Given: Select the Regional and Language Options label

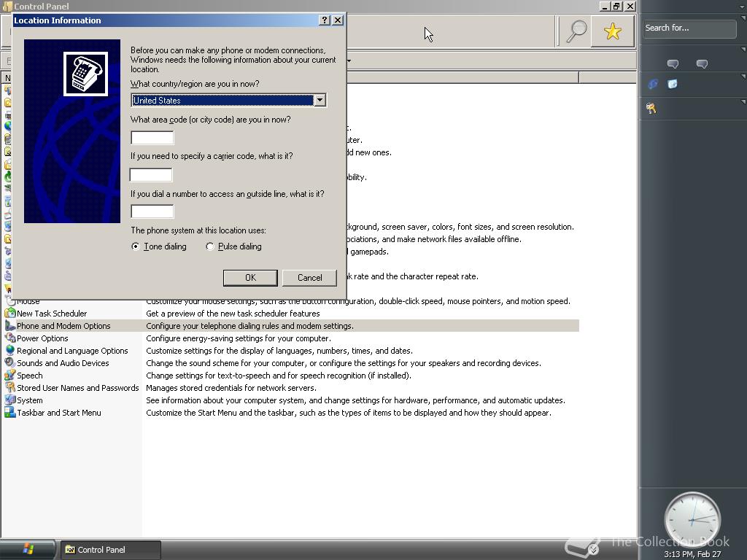Looking at the screenshot, I should click(x=72, y=351).
